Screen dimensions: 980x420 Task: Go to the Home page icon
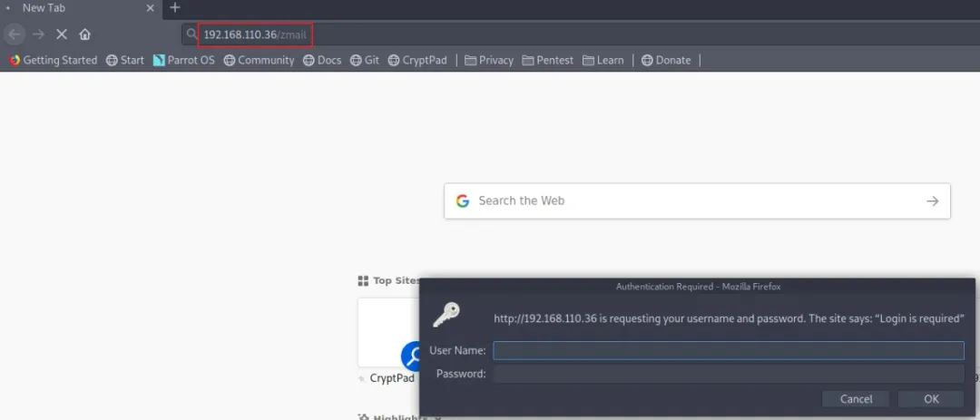pyautogui.click(x=85, y=34)
